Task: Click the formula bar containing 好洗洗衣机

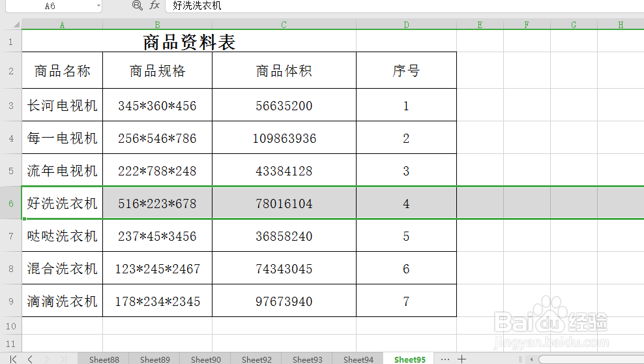Action: click(x=405, y=6)
